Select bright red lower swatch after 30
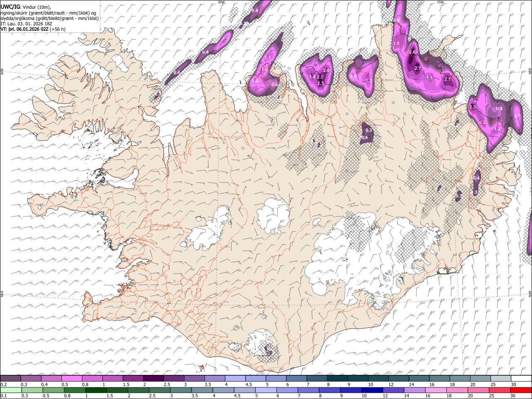The width and height of the screenshot is (532, 399). pyautogui.click(x=522, y=390)
